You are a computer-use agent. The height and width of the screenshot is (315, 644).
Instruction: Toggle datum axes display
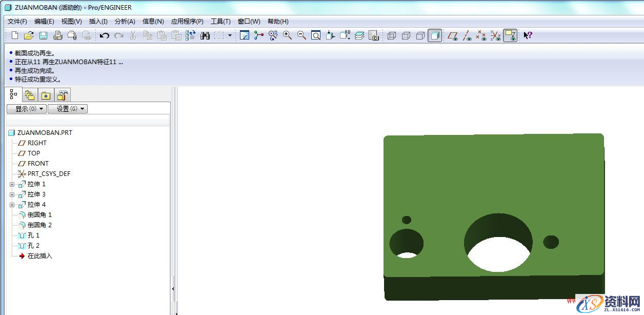pyautogui.click(x=467, y=35)
